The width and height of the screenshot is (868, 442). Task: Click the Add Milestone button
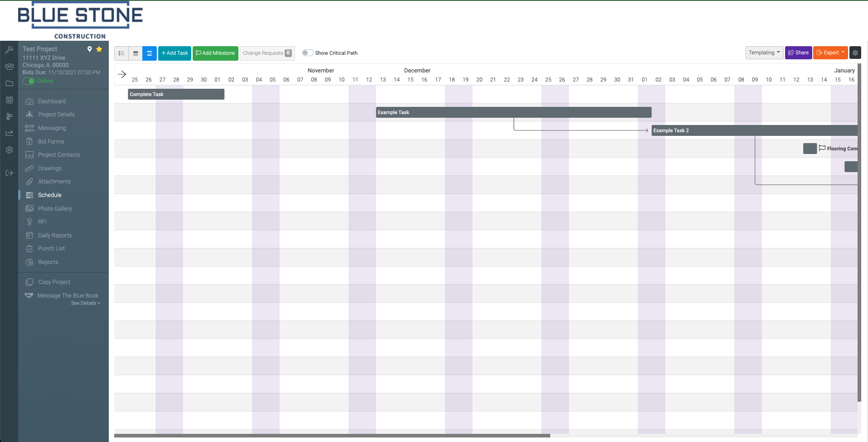(215, 53)
